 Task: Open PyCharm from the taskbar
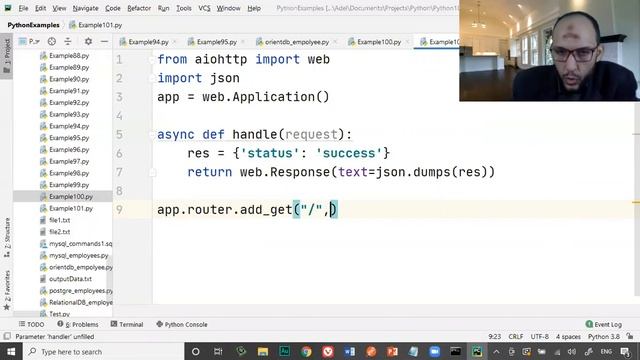click(477, 351)
